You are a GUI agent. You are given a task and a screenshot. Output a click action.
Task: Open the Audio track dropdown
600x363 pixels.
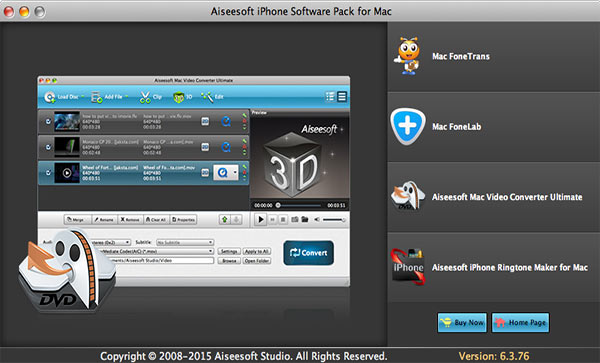[111, 243]
